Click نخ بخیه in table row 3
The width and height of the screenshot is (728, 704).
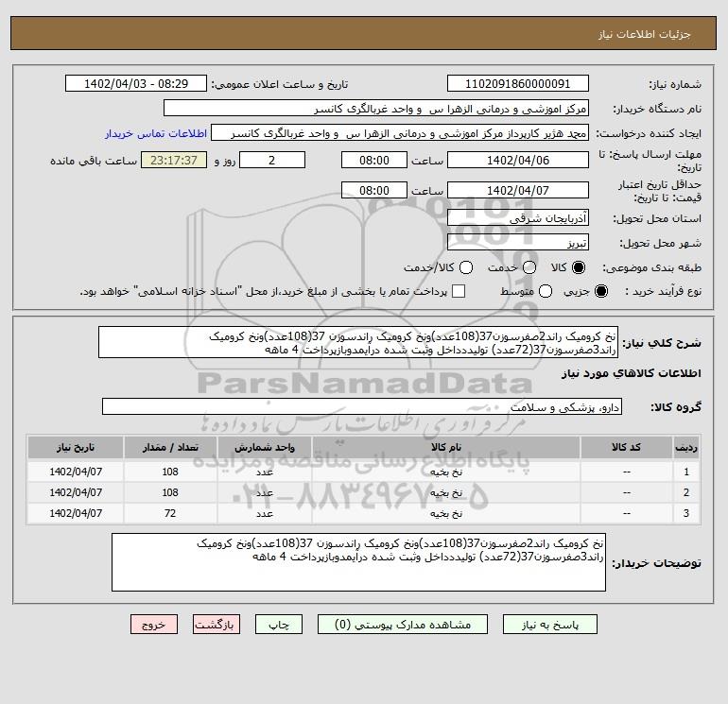(445, 514)
